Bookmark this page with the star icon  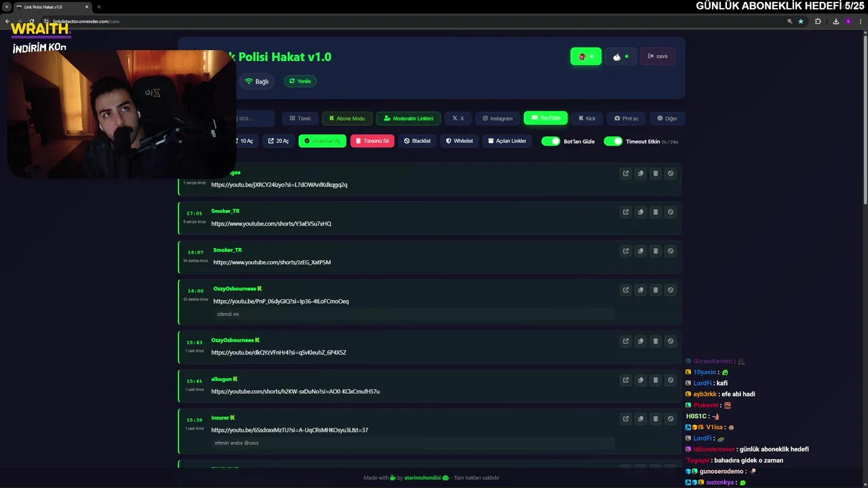pyautogui.click(x=801, y=21)
